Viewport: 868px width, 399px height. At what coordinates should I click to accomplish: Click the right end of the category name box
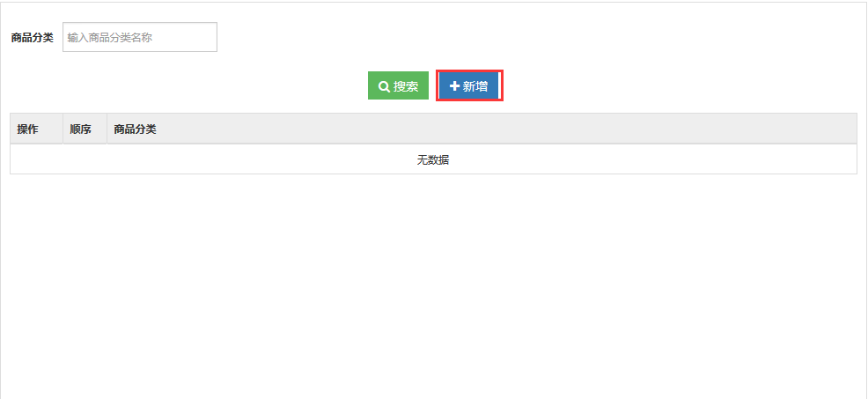point(205,37)
